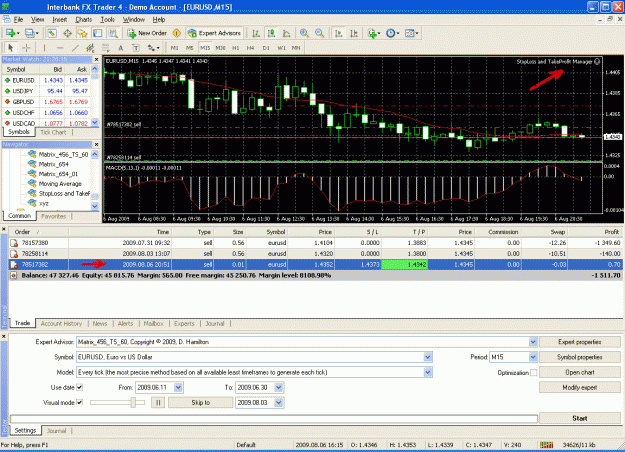Open the Insert menu
This screenshot has width=625, height=452.
coord(59,20)
